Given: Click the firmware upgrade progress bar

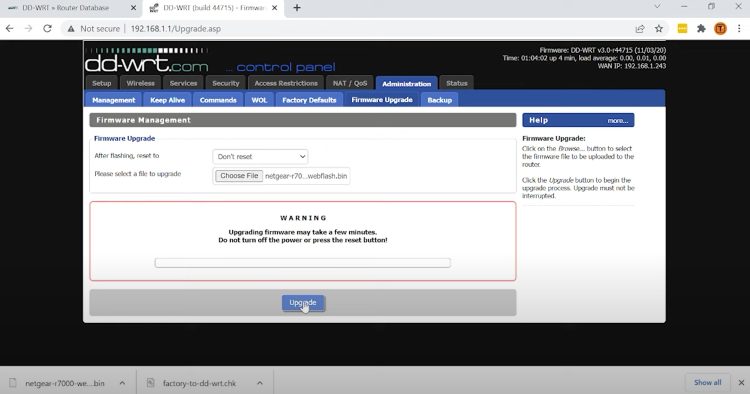Looking at the screenshot, I should point(303,263).
